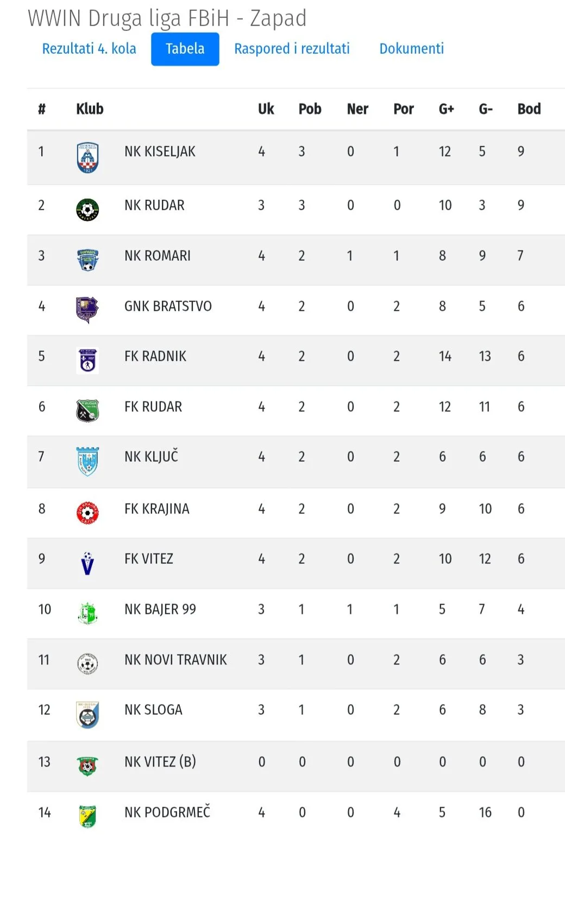
Task: Click the NK Kiseljak club crest
Action: (87, 158)
